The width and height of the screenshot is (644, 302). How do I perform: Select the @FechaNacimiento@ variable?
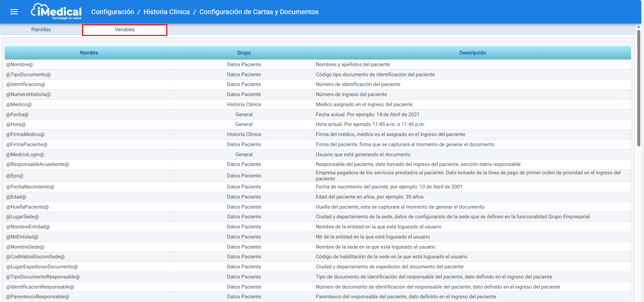tap(30, 187)
